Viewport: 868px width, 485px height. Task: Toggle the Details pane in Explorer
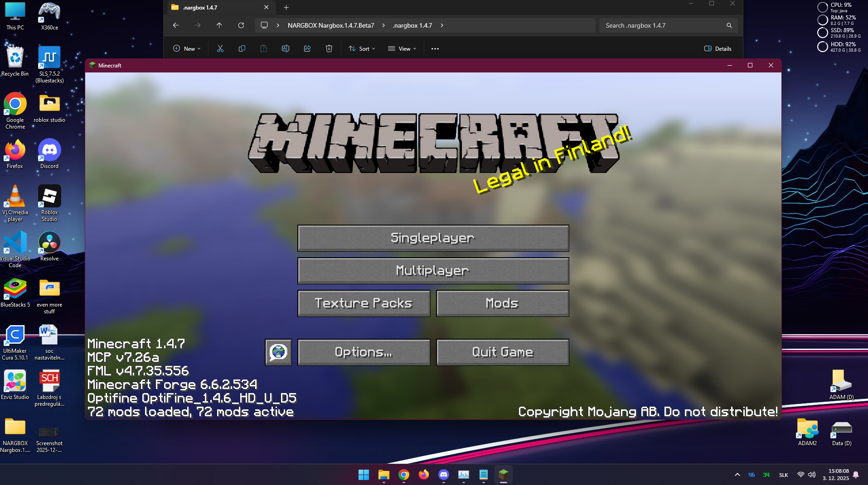tap(718, 48)
